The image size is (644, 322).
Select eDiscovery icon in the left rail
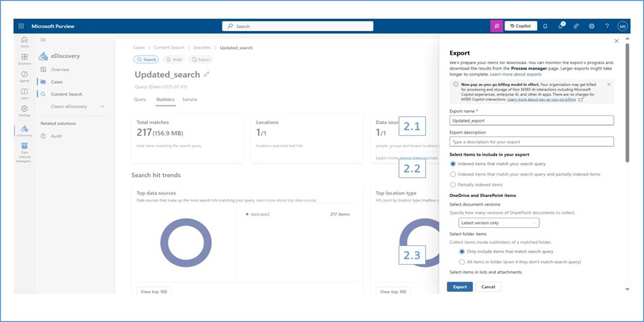[24, 131]
